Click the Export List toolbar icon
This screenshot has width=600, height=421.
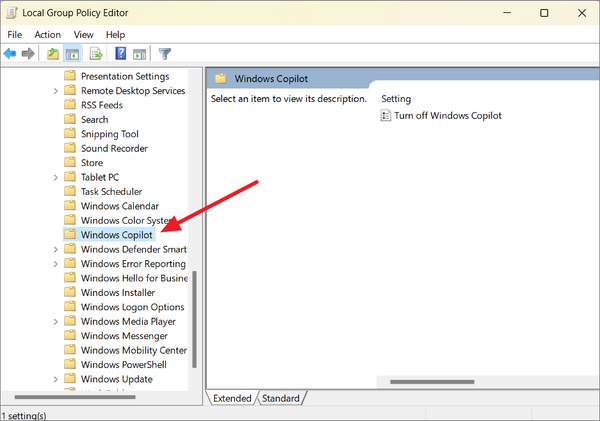click(96, 54)
